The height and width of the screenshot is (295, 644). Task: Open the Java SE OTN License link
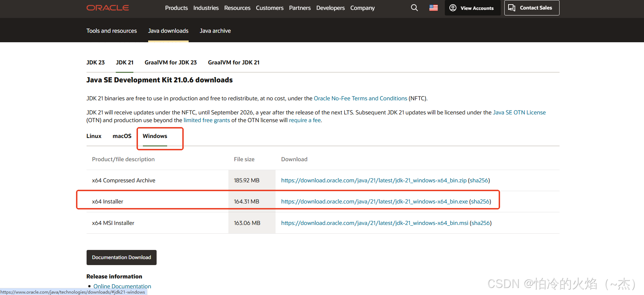(x=519, y=112)
